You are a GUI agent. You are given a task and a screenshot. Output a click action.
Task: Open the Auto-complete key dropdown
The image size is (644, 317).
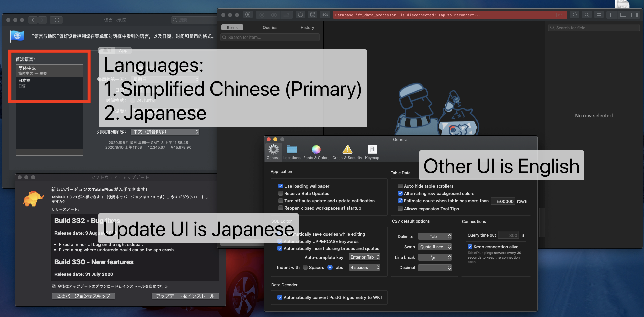364,257
